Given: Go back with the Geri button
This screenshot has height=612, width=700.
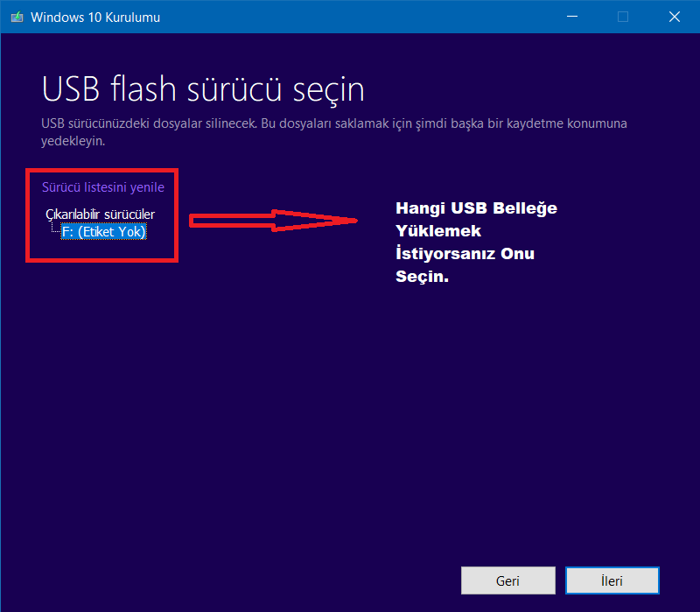Looking at the screenshot, I should pyautogui.click(x=508, y=580).
